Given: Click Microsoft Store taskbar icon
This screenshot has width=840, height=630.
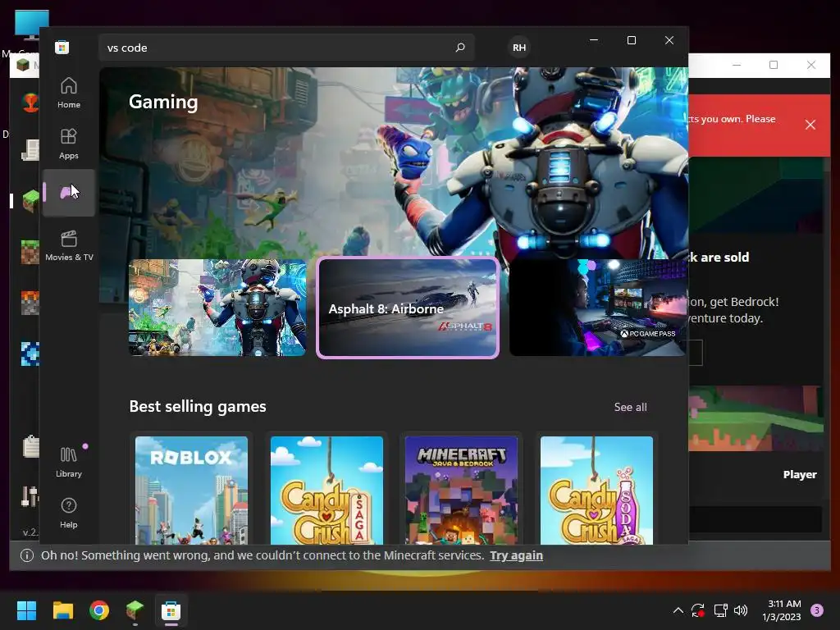Looking at the screenshot, I should click(x=171, y=610).
